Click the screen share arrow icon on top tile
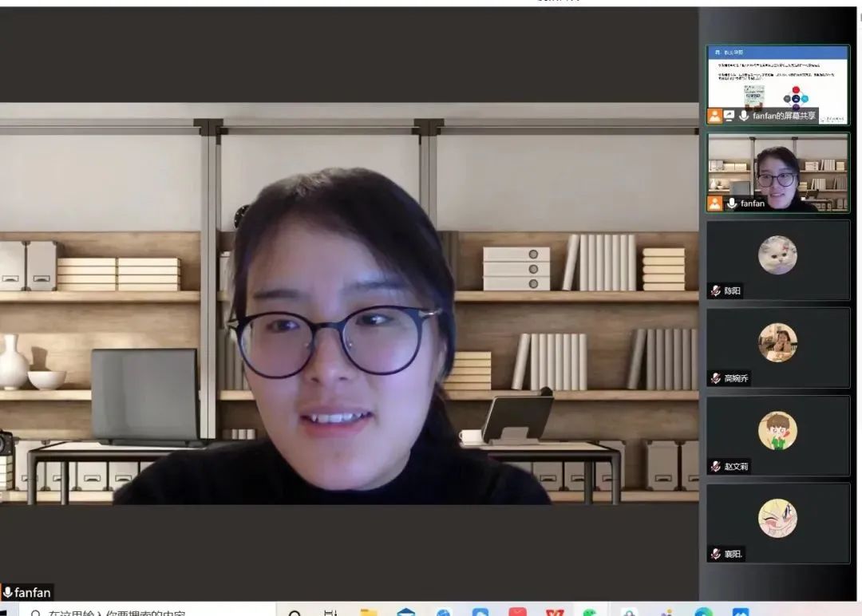Image resolution: width=862 pixels, height=616 pixels. 729,116
